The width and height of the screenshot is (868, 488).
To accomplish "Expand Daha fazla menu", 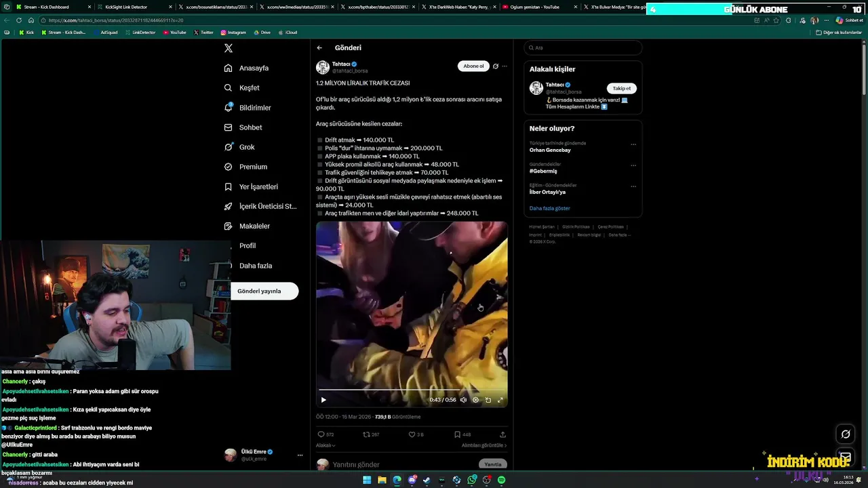I will (x=256, y=266).
